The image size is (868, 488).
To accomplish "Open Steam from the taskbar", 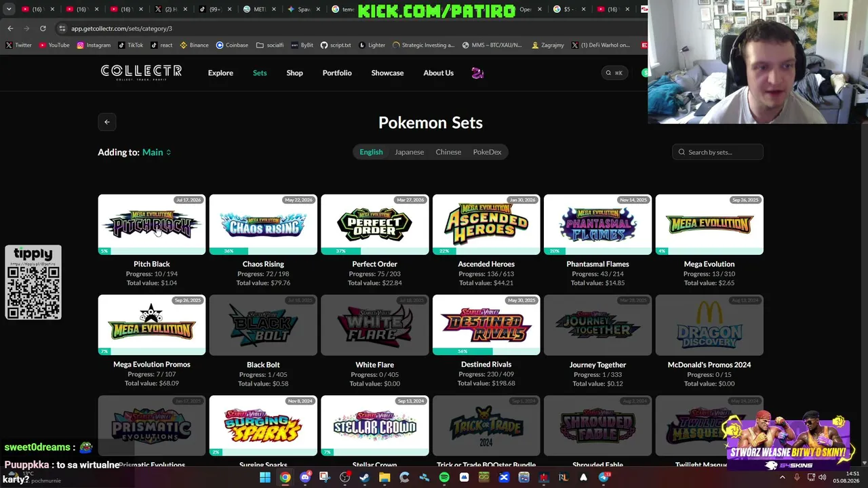I will 365,478.
